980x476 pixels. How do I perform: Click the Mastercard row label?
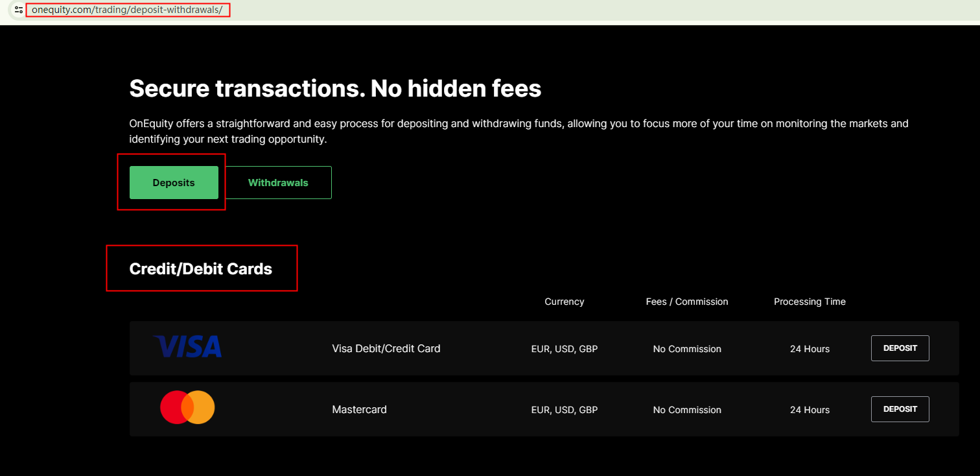[x=359, y=409]
